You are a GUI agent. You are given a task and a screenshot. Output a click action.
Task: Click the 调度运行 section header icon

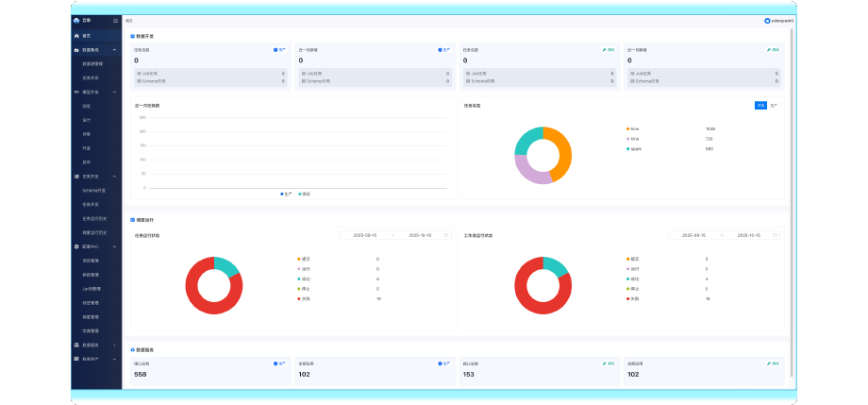point(132,220)
